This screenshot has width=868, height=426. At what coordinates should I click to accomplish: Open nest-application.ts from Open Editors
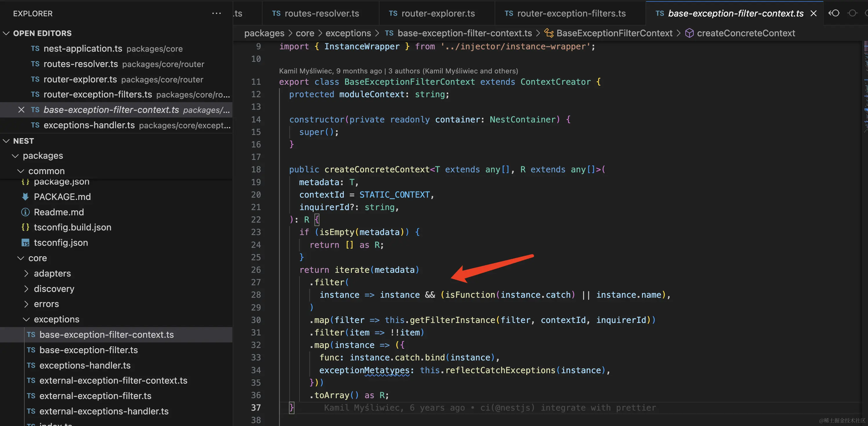pos(116,48)
